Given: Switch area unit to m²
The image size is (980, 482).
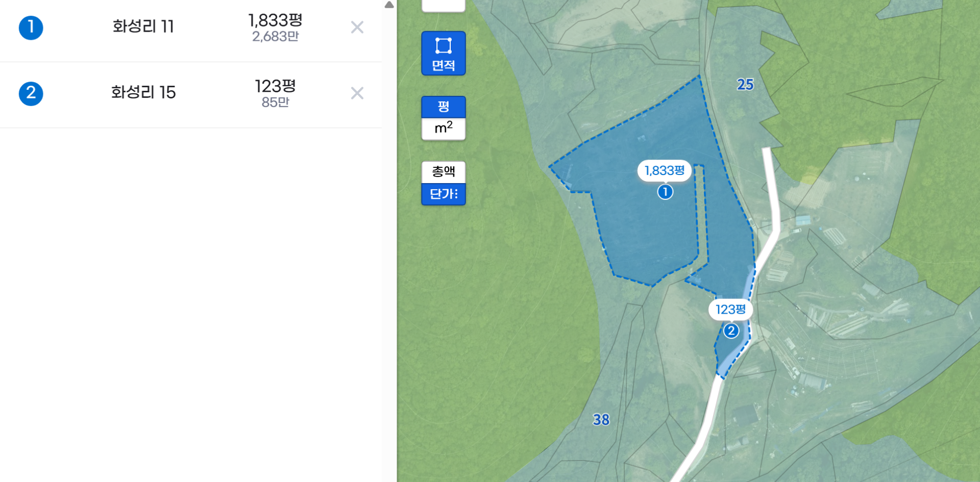Looking at the screenshot, I should 443,129.
